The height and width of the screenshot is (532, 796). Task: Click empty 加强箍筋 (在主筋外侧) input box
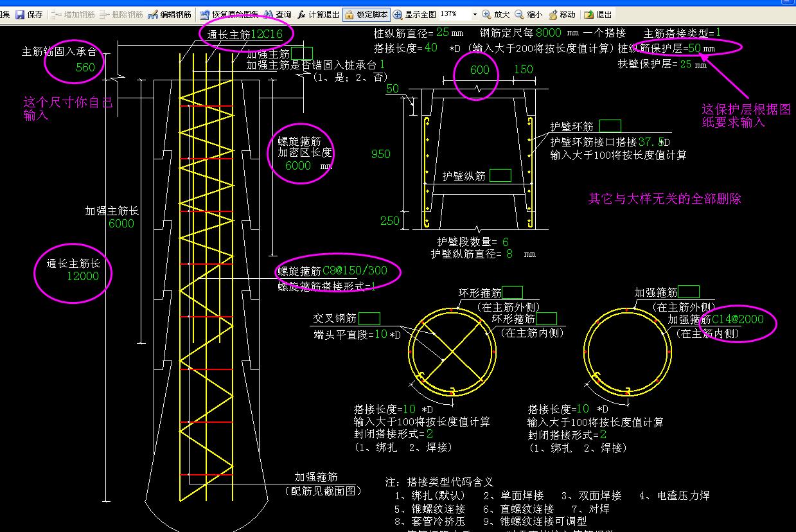click(689, 292)
